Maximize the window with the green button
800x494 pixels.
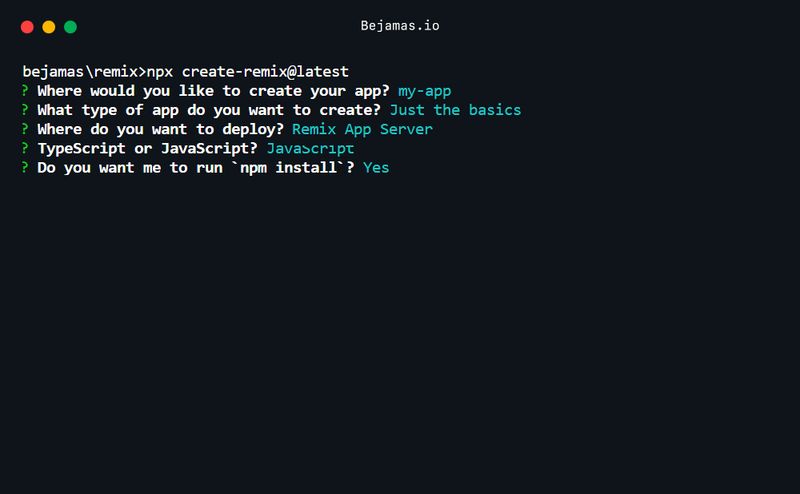(x=70, y=27)
